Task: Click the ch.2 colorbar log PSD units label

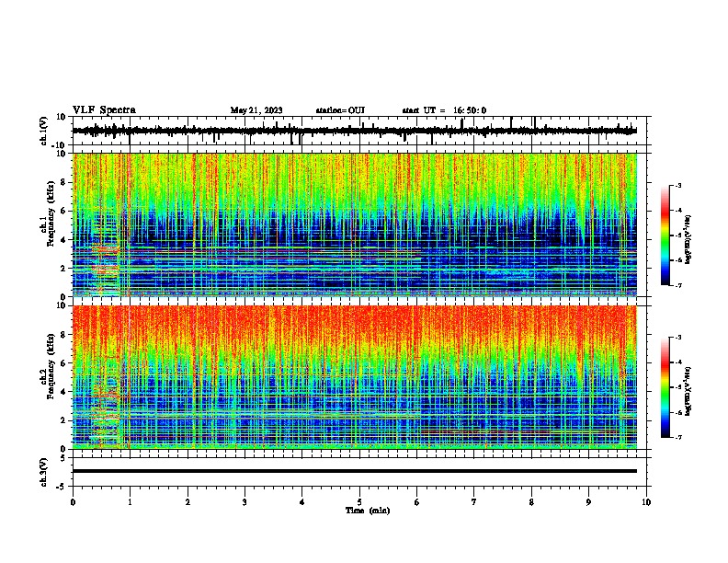Action: coord(688,391)
